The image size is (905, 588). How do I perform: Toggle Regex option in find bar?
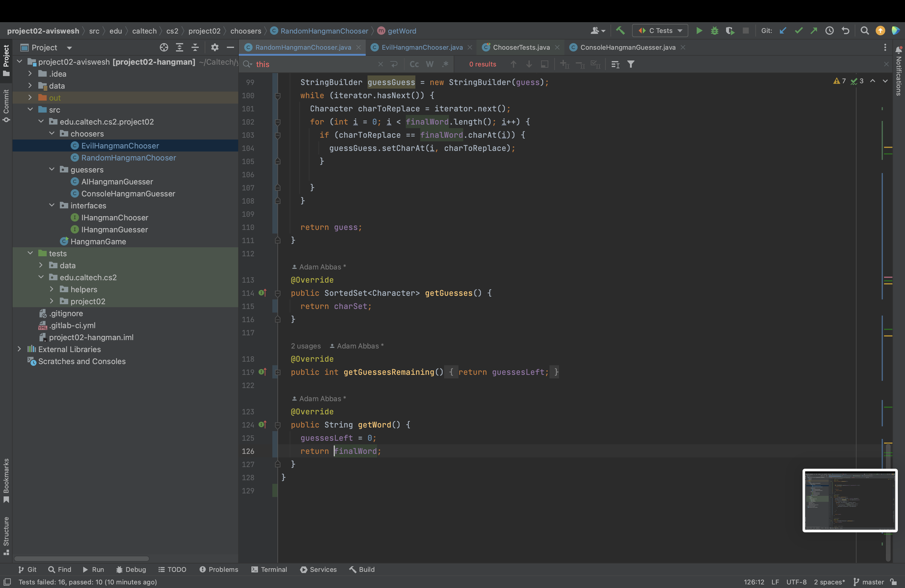(445, 64)
